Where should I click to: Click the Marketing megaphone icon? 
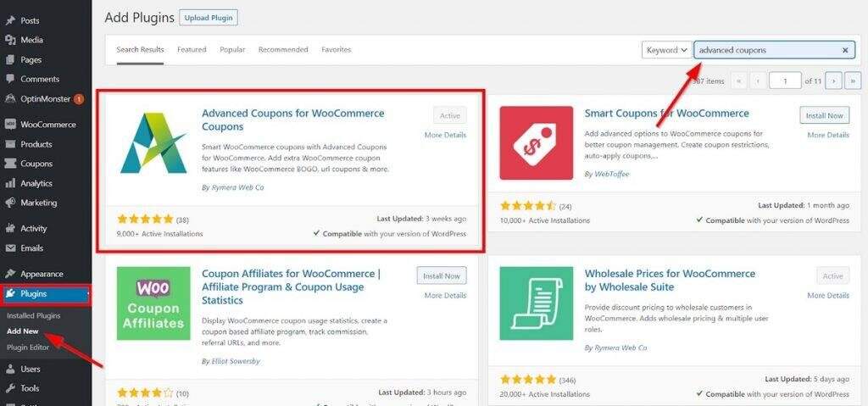10,203
